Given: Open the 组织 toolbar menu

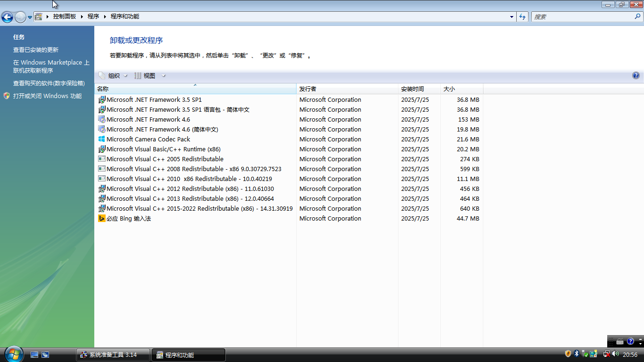Looking at the screenshot, I should [x=113, y=76].
